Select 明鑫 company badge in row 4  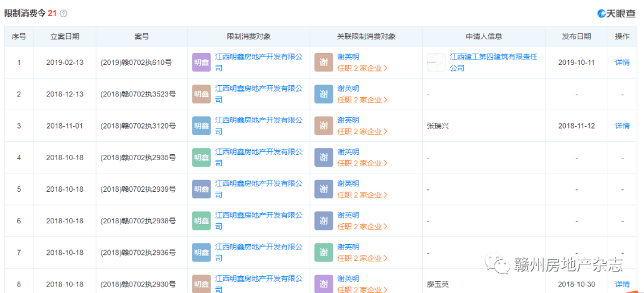point(202,158)
